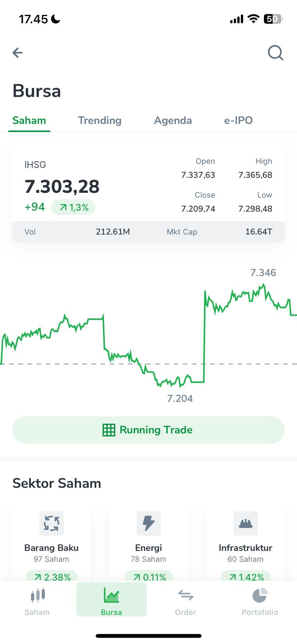Tap the Order swap arrows icon
This screenshot has height=644, width=297.
[x=186, y=595]
